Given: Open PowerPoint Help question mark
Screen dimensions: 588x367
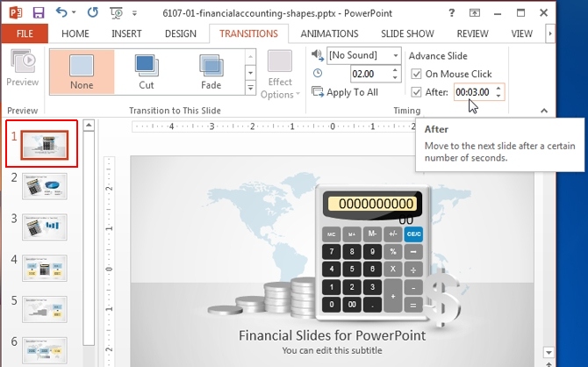Looking at the screenshot, I should [451, 13].
